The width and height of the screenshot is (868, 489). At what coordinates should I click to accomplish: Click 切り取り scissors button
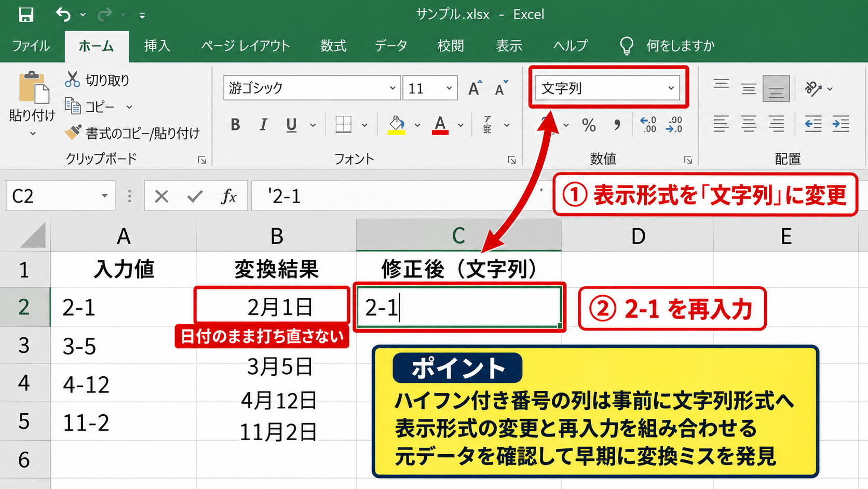97,80
